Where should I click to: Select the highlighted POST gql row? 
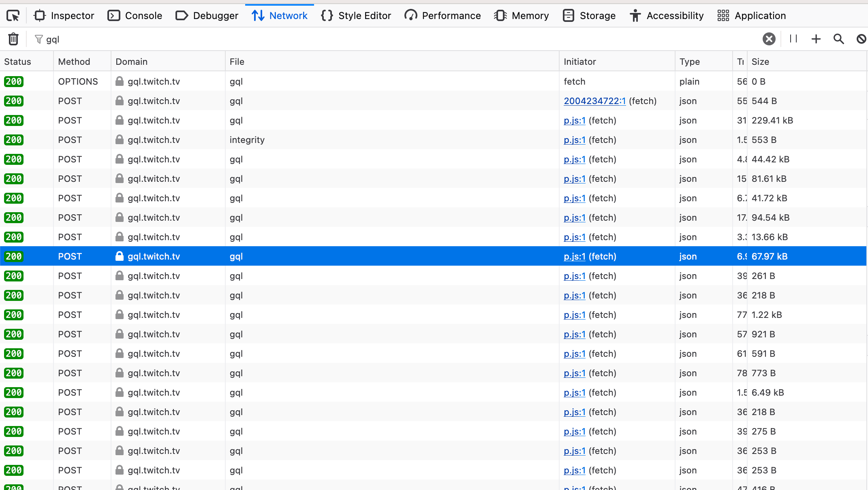[434, 256]
